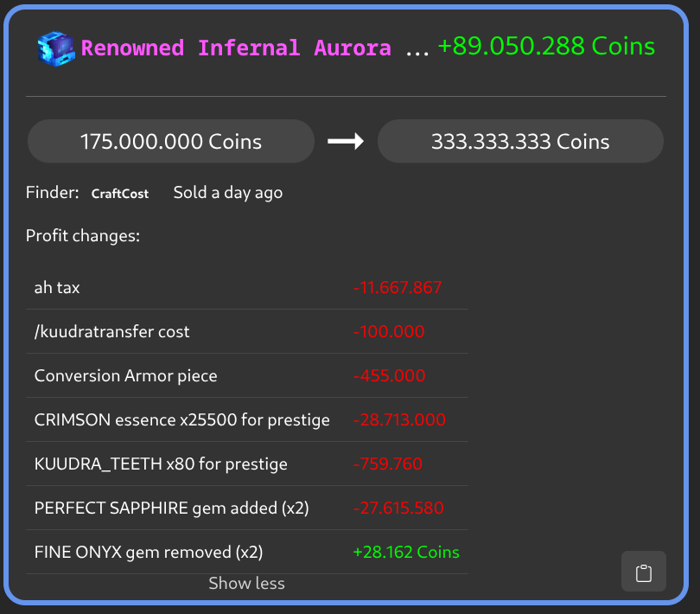700x614 pixels.
Task: Click the Profit changes heading
Action: click(83, 235)
